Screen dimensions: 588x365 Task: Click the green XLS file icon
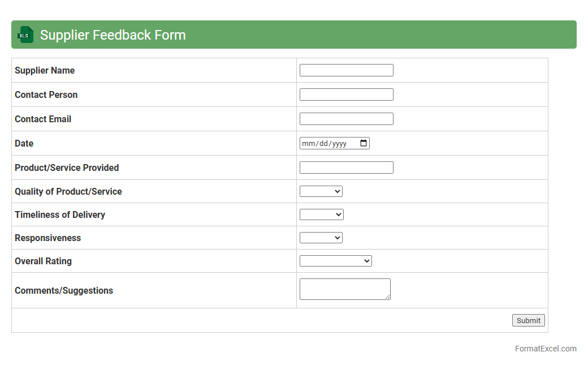tap(25, 35)
